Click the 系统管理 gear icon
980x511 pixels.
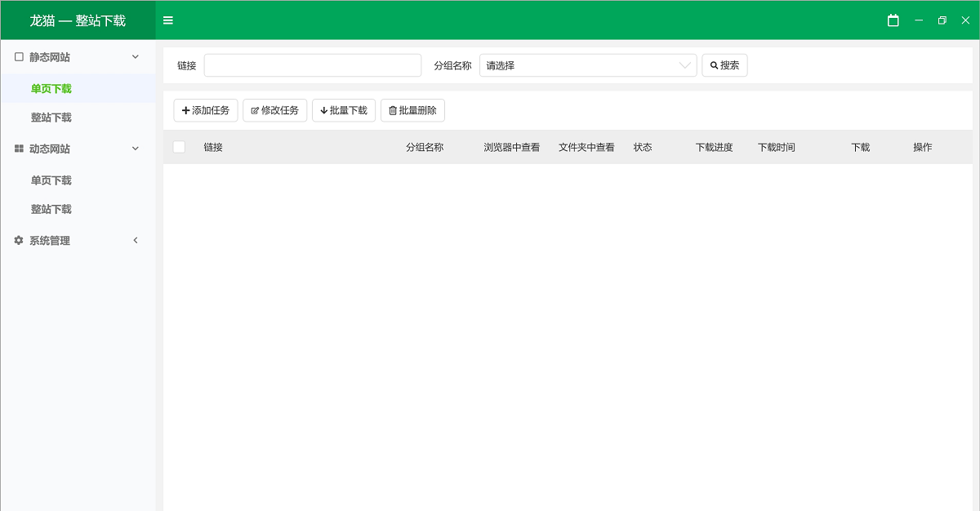(19, 241)
